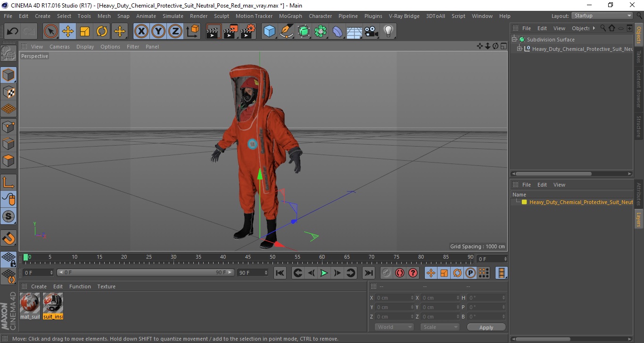
Task: Add the green Array modeling object
Action: pyautogui.click(x=321, y=32)
